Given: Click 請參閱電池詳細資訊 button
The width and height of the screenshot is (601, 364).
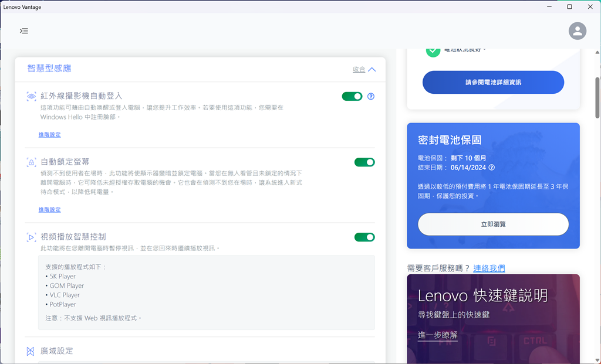Looking at the screenshot, I should (493, 83).
